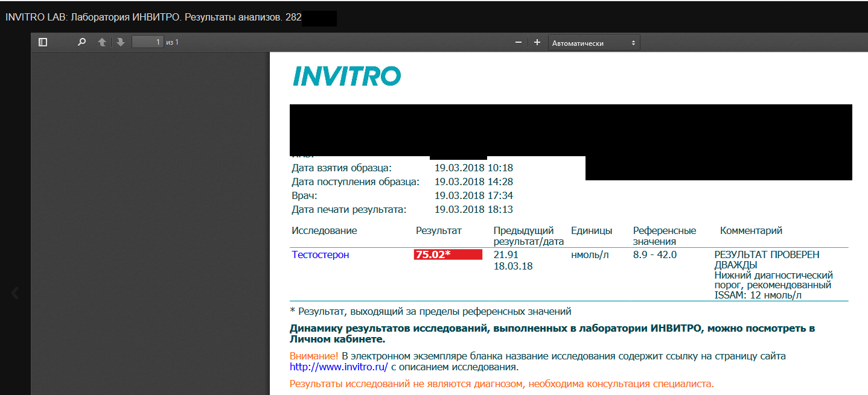Click the previous result value 21.91
This screenshot has height=395, width=868.
coord(506,255)
